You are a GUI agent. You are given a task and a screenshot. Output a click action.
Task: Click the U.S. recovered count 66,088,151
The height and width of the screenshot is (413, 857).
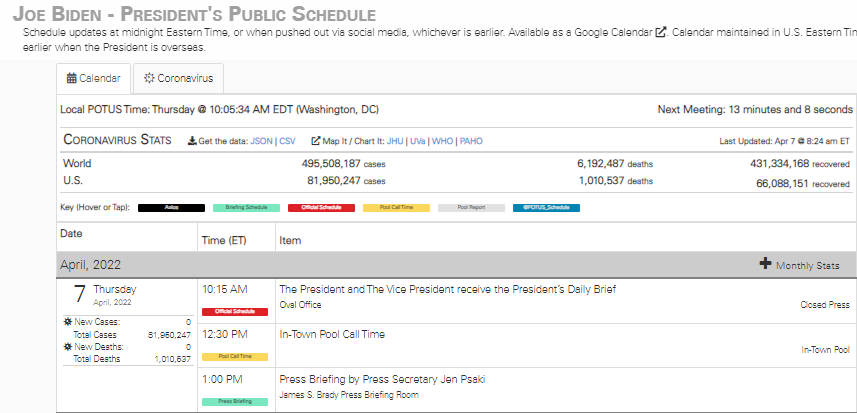click(783, 184)
